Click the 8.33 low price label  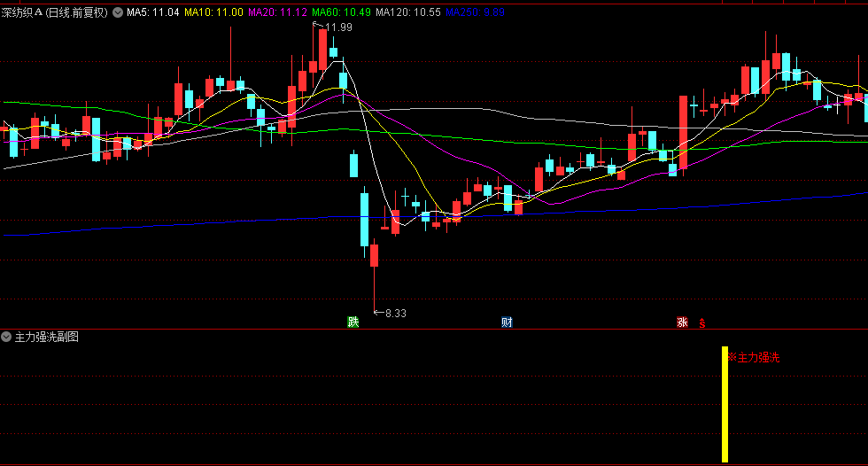click(395, 314)
